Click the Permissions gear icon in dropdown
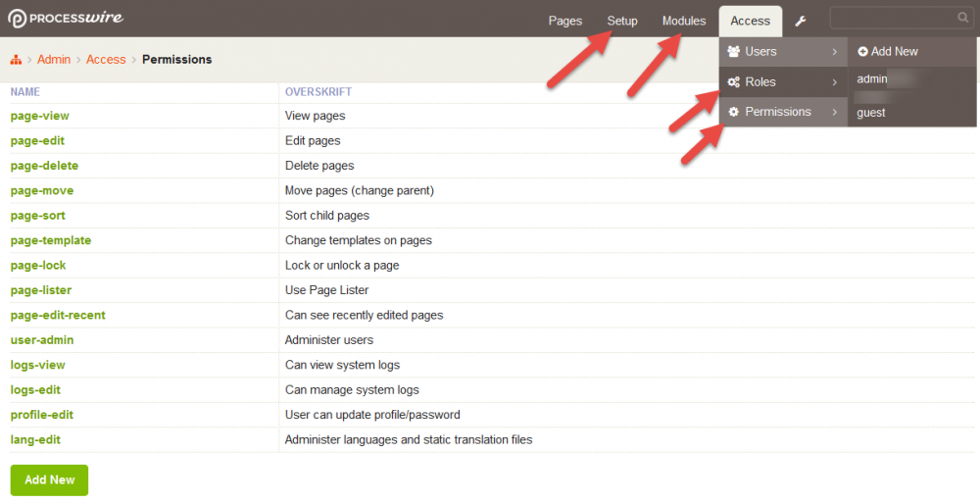The image size is (980, 504). [x=733, y=112]
